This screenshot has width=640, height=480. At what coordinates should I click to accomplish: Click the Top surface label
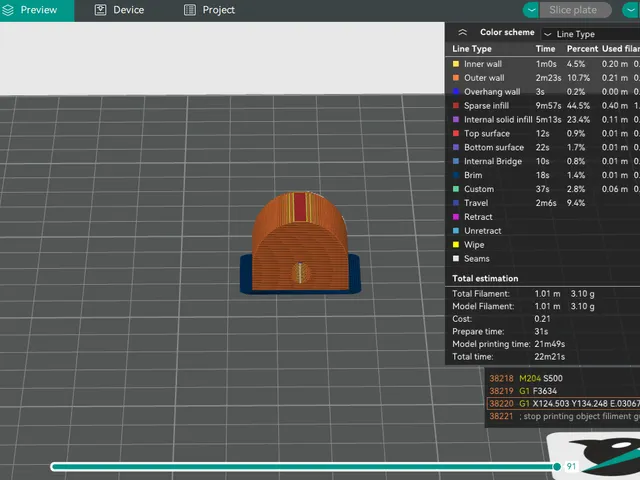tap(487, 133)
